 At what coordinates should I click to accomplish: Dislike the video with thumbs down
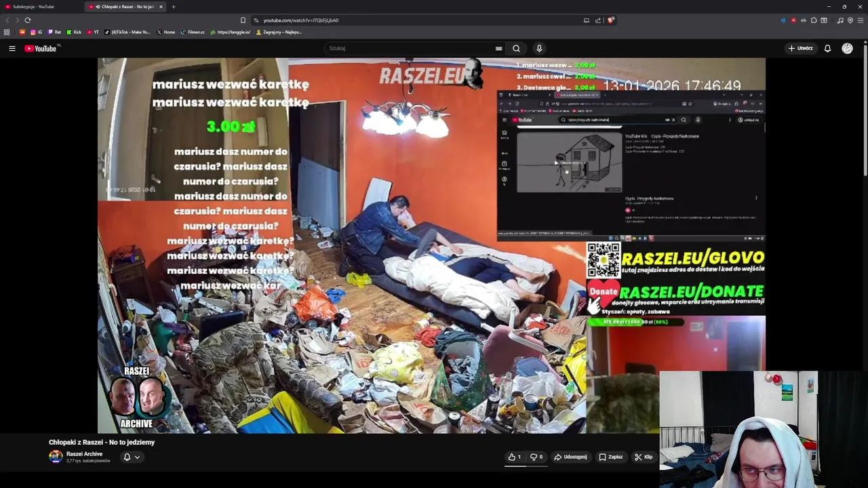[x=537, y=457]
